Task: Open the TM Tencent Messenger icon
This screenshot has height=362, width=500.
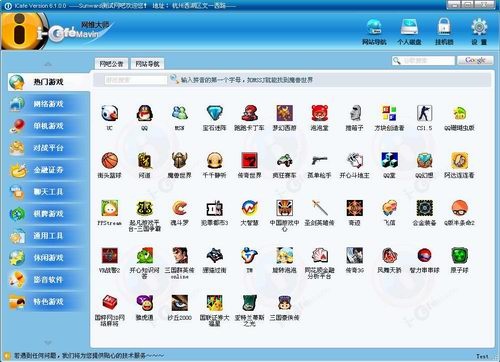Action: click(x=249, y=256)
